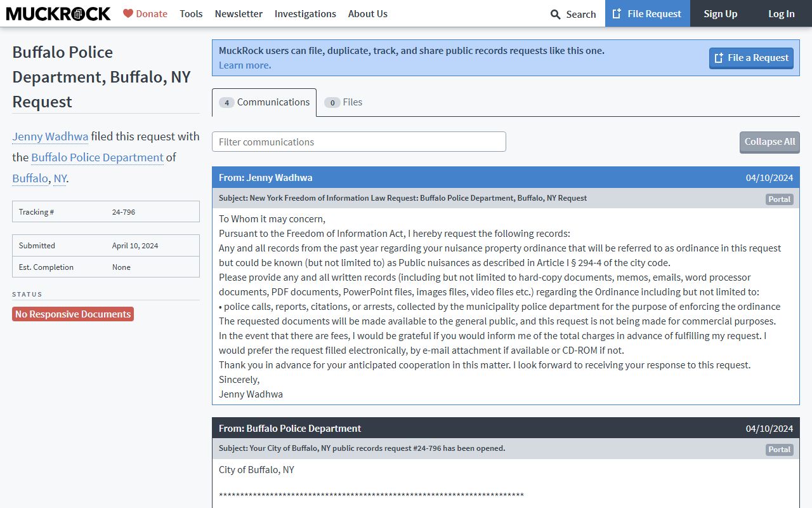Click subject line of Jenny Wadhwa's message

point(403,197)
